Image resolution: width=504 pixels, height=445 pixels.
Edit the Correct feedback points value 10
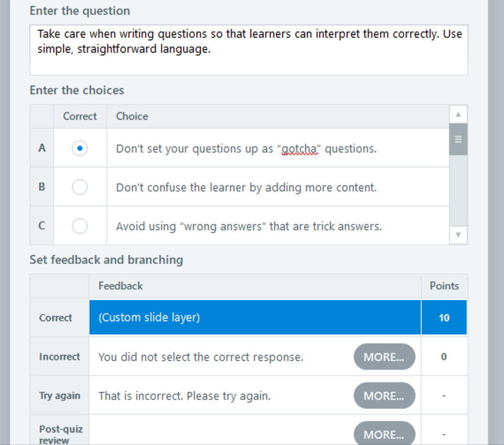pyautogui.click(x=444, y=318)
